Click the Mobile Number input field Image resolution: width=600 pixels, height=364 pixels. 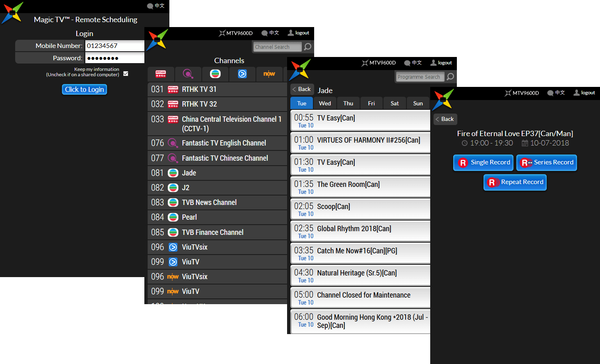click(x=115, y=45)
